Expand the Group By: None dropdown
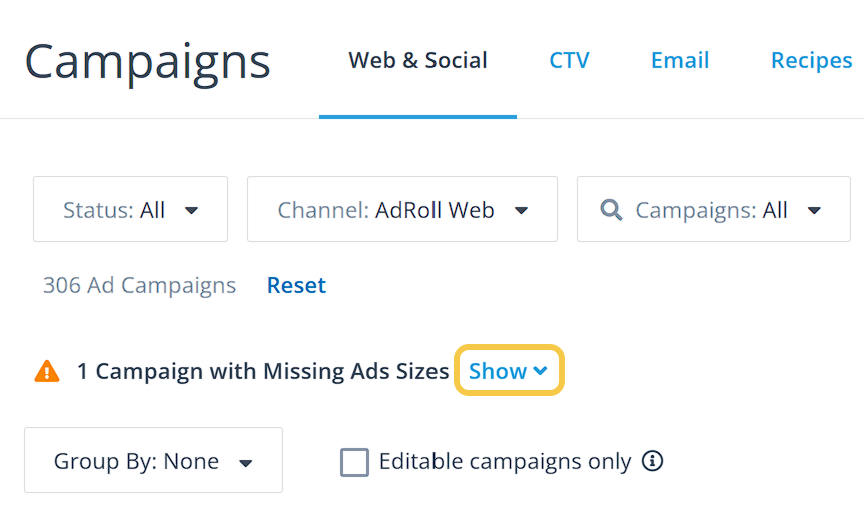 (x=153, y=461)
